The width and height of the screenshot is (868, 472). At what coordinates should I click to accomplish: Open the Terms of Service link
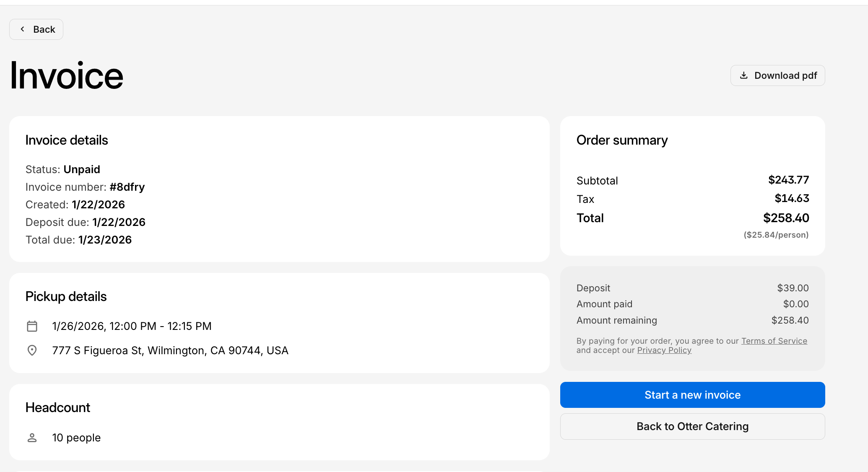pos(774,341)
